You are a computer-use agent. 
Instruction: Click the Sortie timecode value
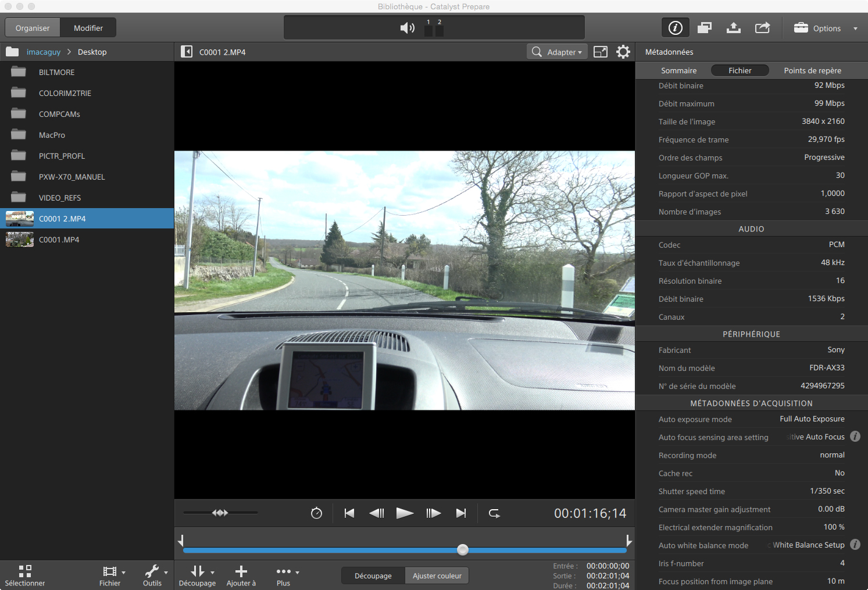coord(608,575)
